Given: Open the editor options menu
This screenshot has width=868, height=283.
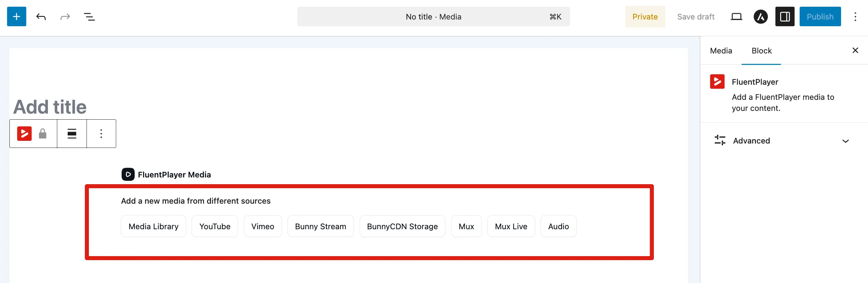Looking at the screenshot, I should tap(855, 16).
